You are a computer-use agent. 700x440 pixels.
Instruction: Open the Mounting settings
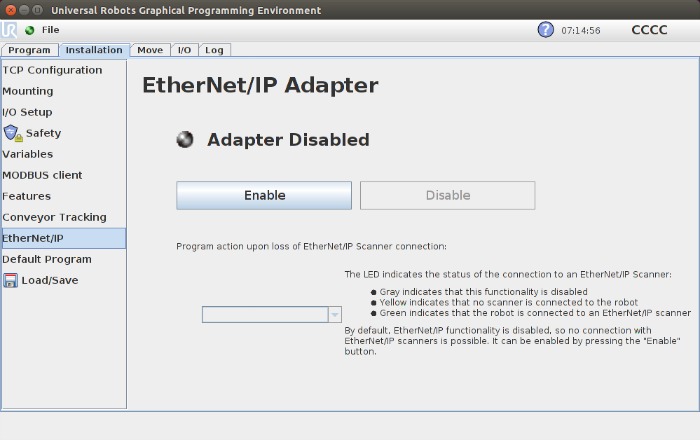63,91
